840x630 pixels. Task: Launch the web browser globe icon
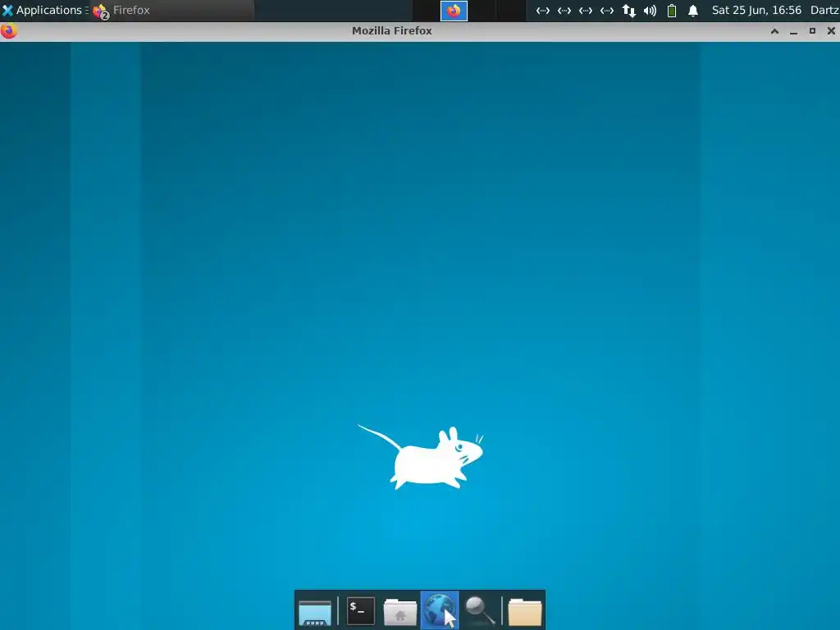pos(440,610)
